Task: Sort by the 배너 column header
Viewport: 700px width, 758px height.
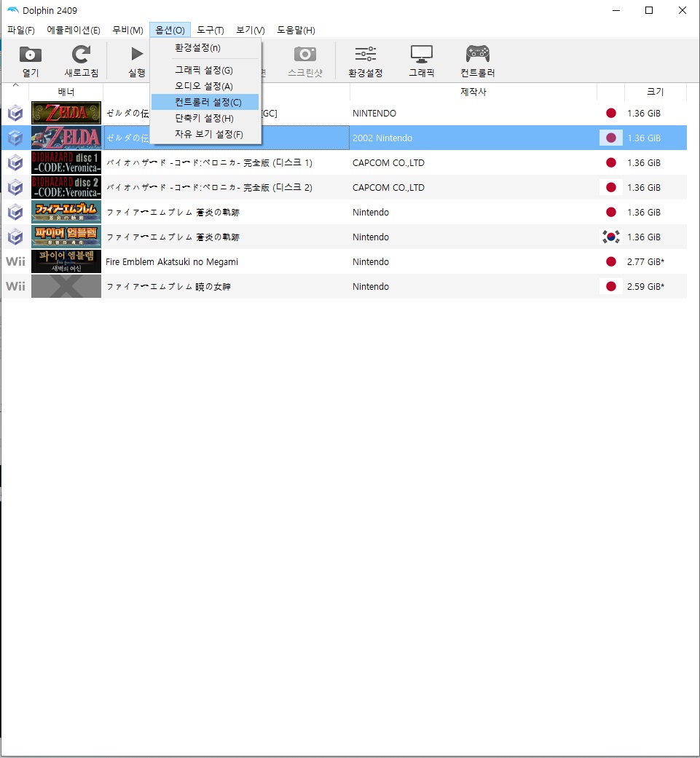Action: (66, 92)
